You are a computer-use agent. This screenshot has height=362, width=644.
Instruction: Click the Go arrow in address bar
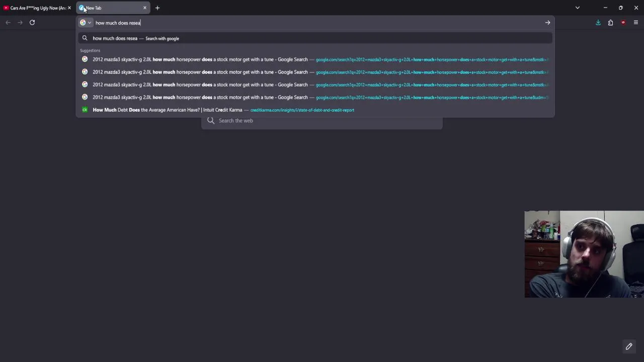547,23
